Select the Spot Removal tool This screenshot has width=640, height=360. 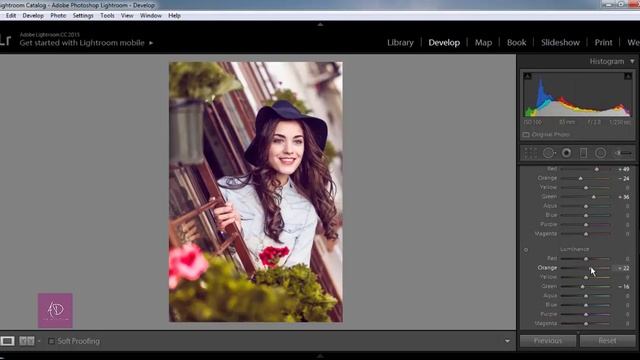549,153
